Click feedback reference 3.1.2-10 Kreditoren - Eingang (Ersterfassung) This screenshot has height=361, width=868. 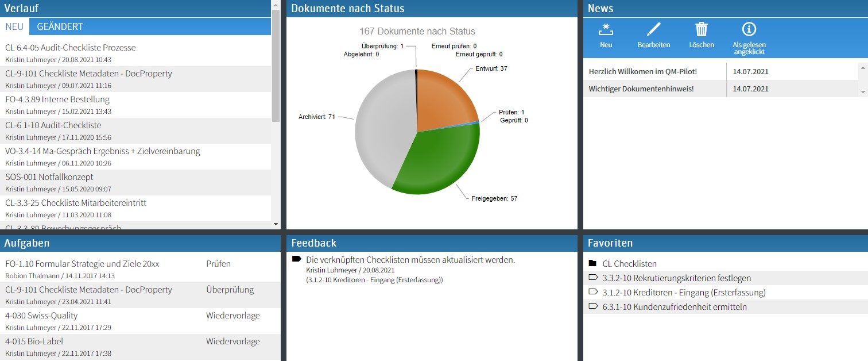tap(374, 280)
